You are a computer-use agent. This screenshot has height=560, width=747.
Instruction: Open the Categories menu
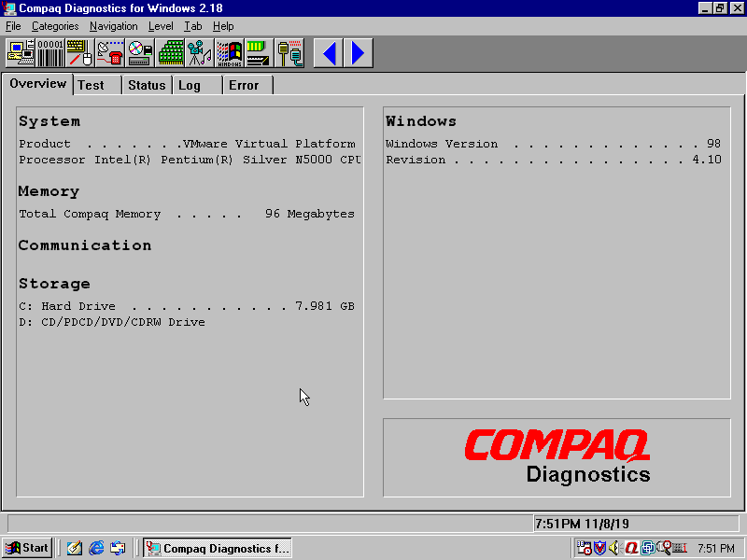(x=55, y=26)
